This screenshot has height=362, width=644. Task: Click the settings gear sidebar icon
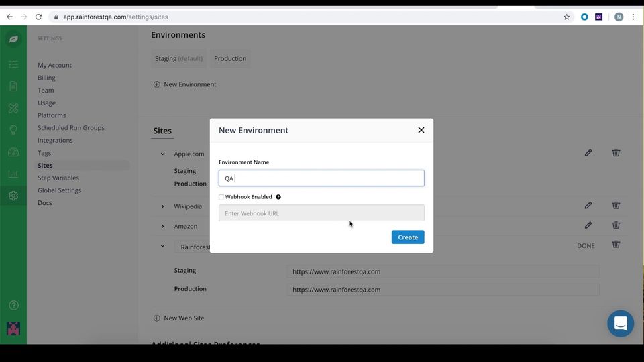(x=13, y=196)
